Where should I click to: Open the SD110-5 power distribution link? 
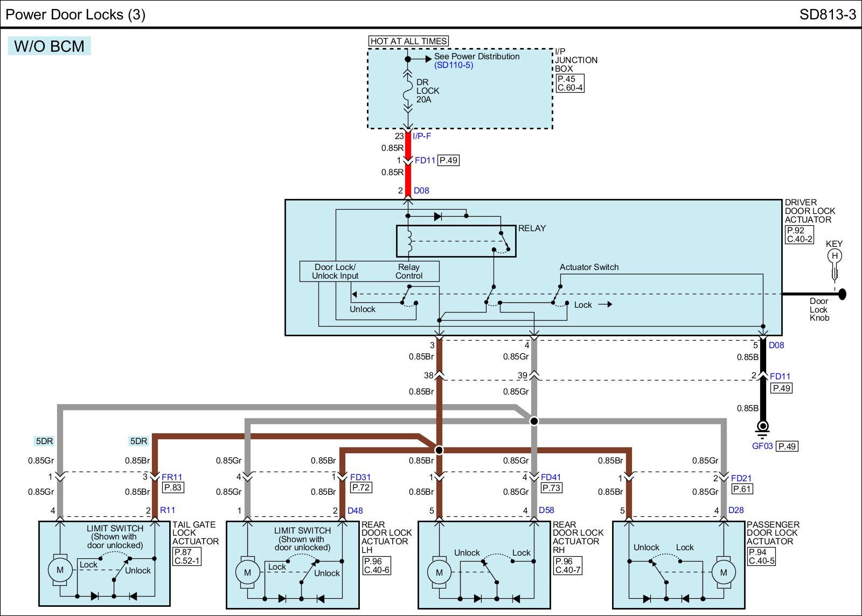point(454,65)
